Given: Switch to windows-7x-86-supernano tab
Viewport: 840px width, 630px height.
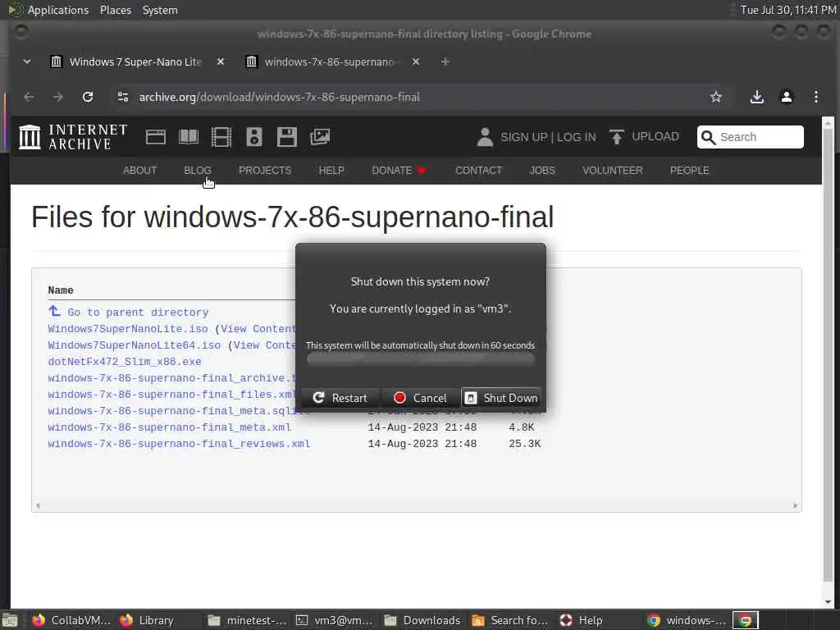Looking at the screenshot, I should 331,62.
